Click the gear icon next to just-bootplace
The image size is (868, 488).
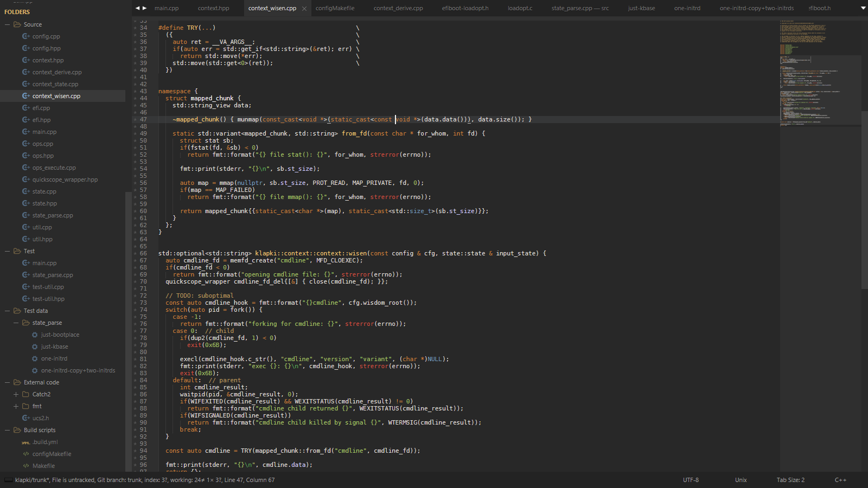[x=35, y=335]
